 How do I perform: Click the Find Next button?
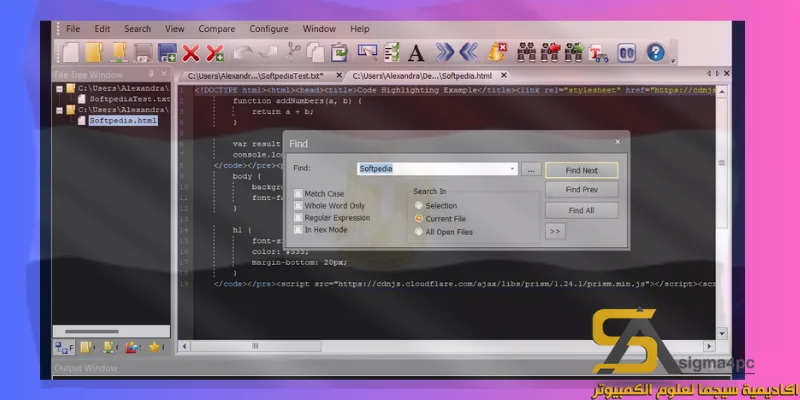click(582, 170)
